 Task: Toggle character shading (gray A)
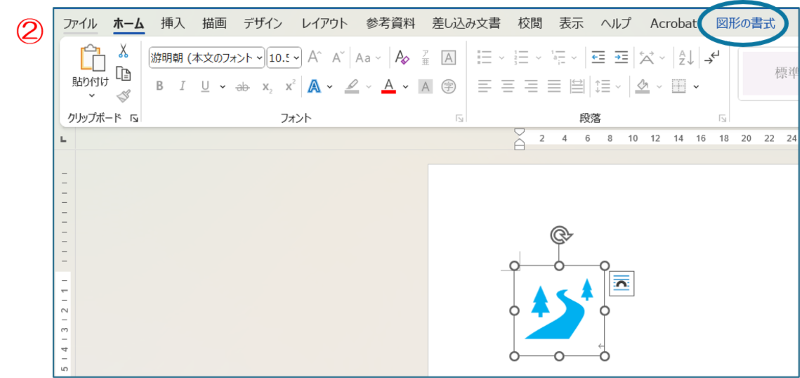(425, 87)
